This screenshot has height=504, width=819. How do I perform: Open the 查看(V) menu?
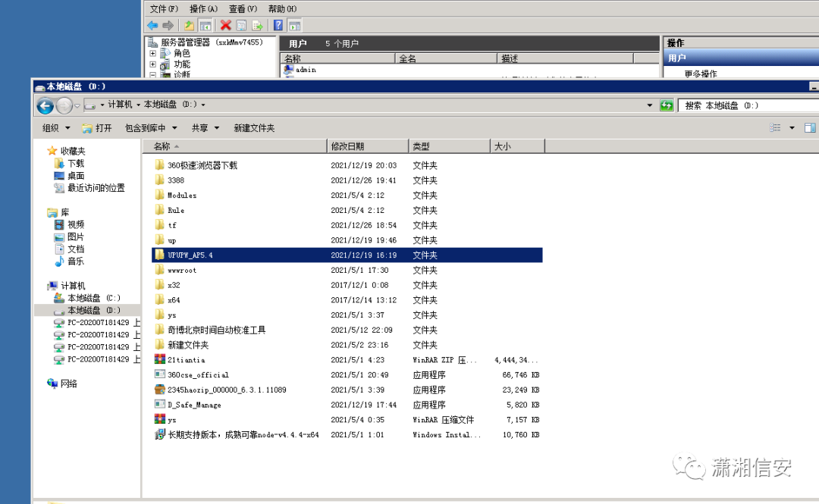[x=243, y=9]
